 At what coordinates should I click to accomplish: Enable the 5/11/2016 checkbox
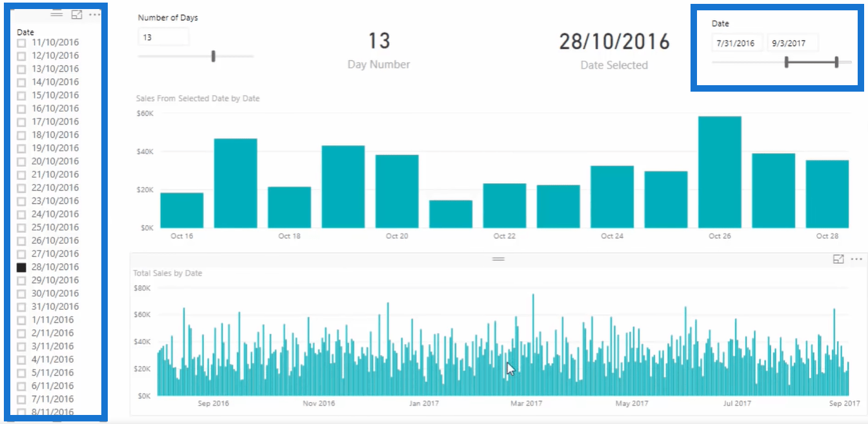21,374
